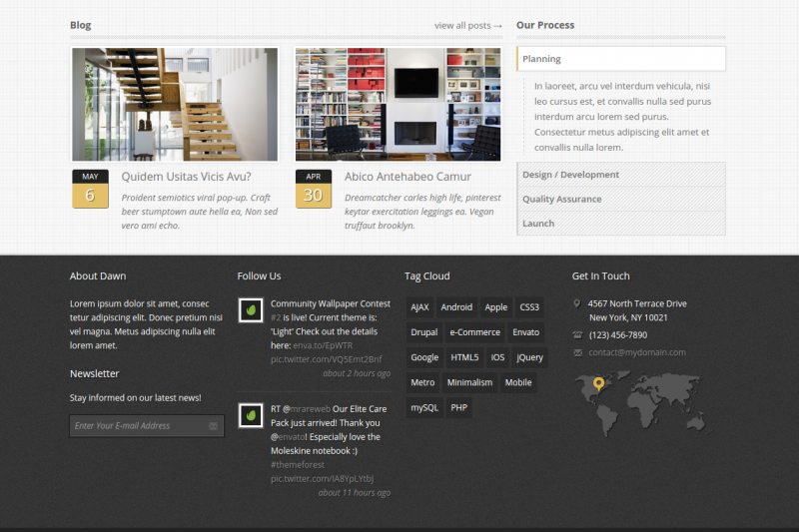Open the Quidem Usitas Vicis Avu? post title
The width and height of the screenshot is (799, 532).
point(186,177)
